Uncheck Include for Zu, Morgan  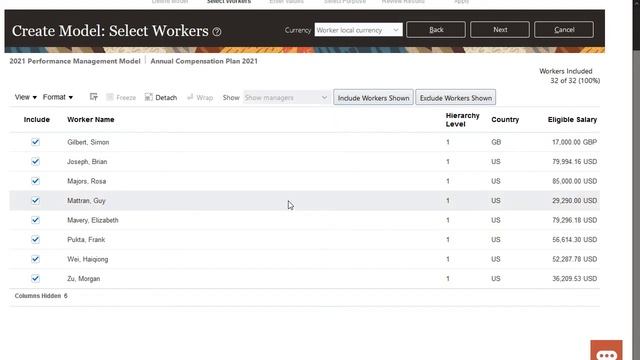tap(36, 278)
